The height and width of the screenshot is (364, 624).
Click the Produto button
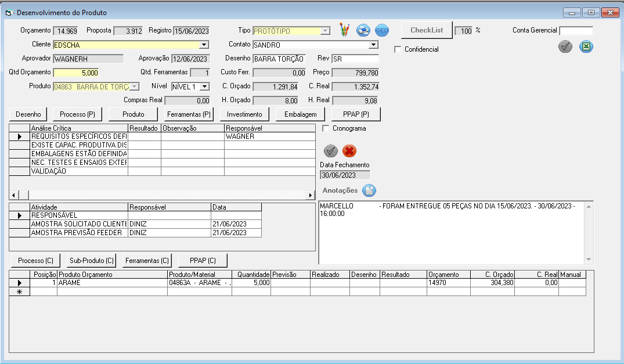134,114
